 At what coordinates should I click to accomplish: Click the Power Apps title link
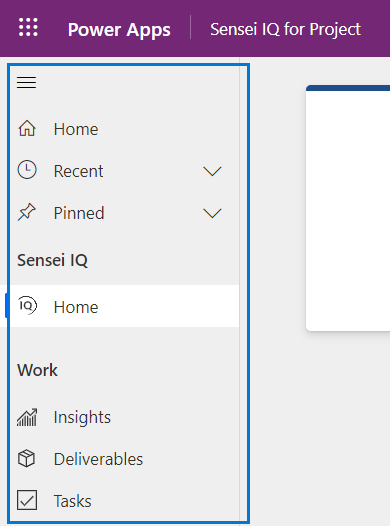pyautogui.click(x=119, y=30)
